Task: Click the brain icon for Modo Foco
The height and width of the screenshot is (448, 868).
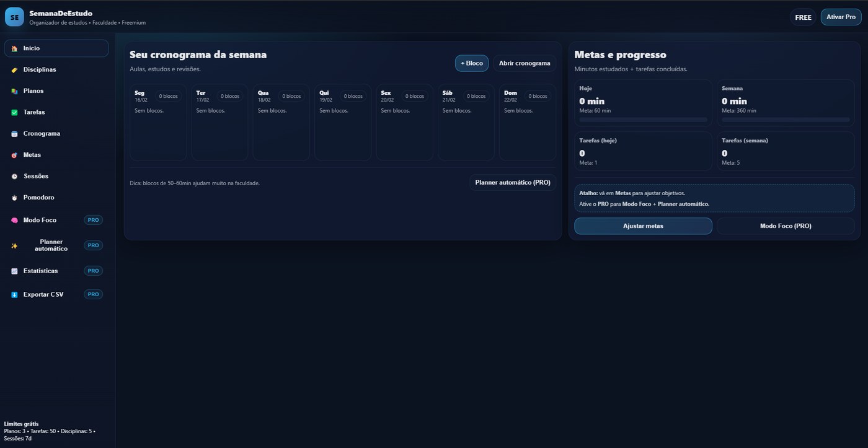Action: 14,221
